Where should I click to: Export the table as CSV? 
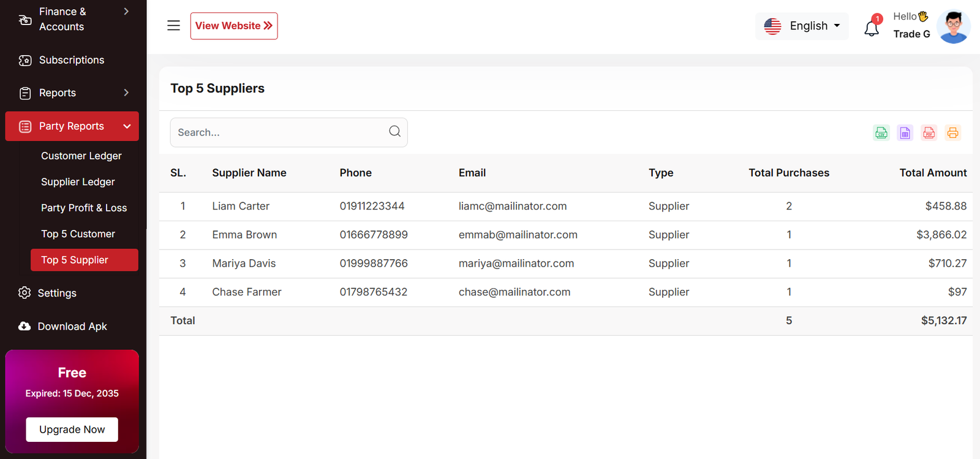881,133
